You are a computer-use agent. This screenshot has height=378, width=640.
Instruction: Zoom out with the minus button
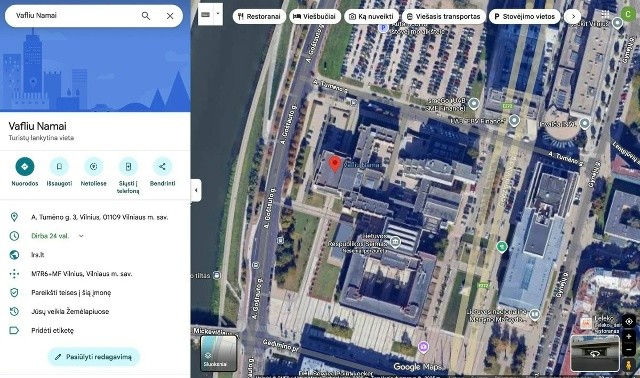click(629, 350)
